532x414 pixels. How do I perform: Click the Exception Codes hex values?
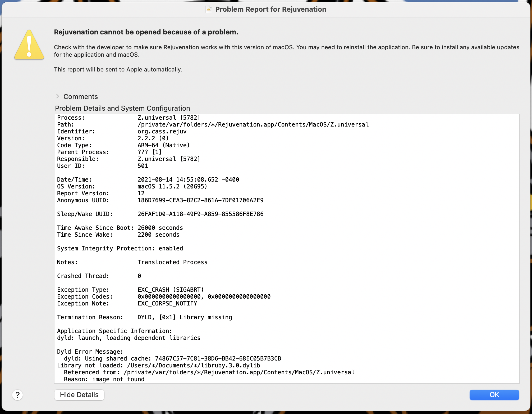(204, 296)
